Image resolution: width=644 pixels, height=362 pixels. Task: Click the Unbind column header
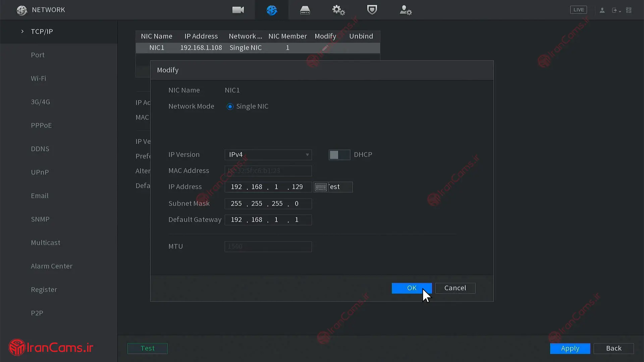(361, 36)
